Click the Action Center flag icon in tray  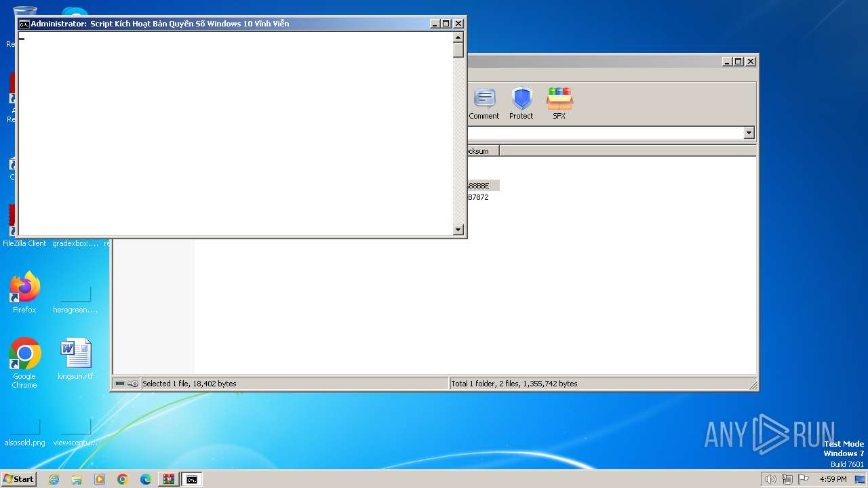pyautogui.click(x=804, y=479)
